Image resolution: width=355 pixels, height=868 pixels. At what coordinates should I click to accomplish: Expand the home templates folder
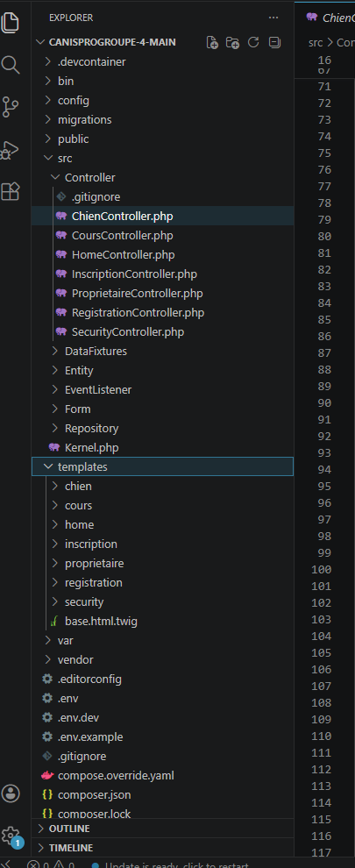click(x=163, y=525)
